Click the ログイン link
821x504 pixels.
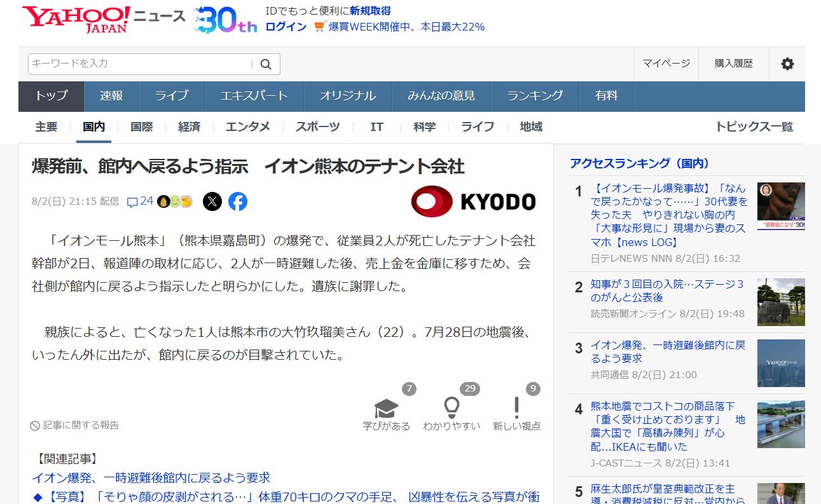[x=286, y=27]
